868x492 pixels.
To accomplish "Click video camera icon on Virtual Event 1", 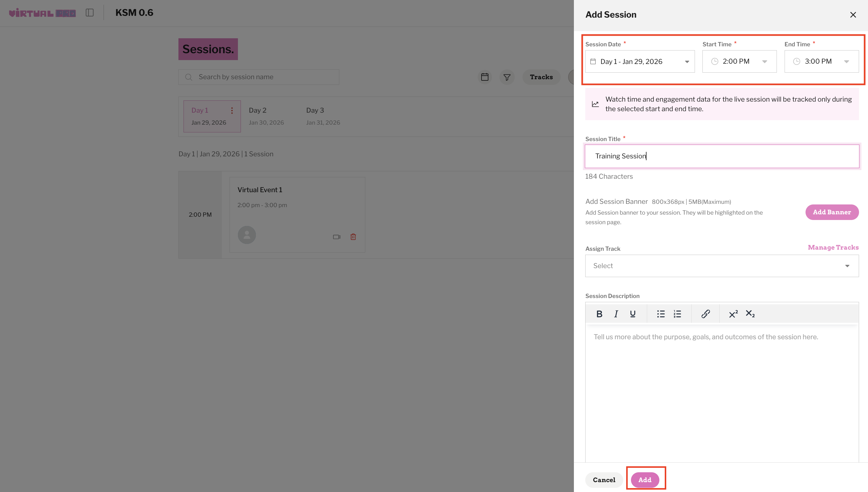I will pos(337,237).
